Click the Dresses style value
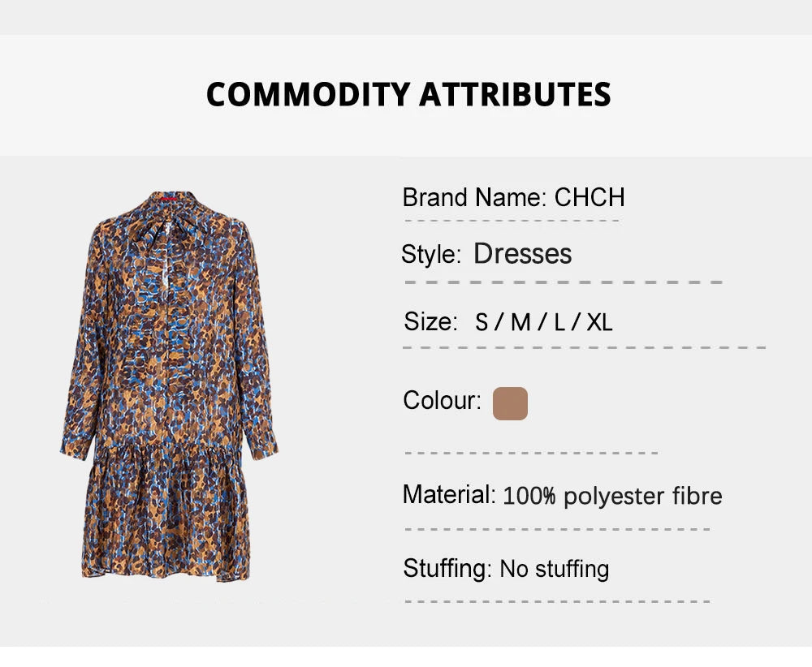Image resolution: width=812 pixels, height=667 pixels. pyautogui.click(x=523, y=253)
